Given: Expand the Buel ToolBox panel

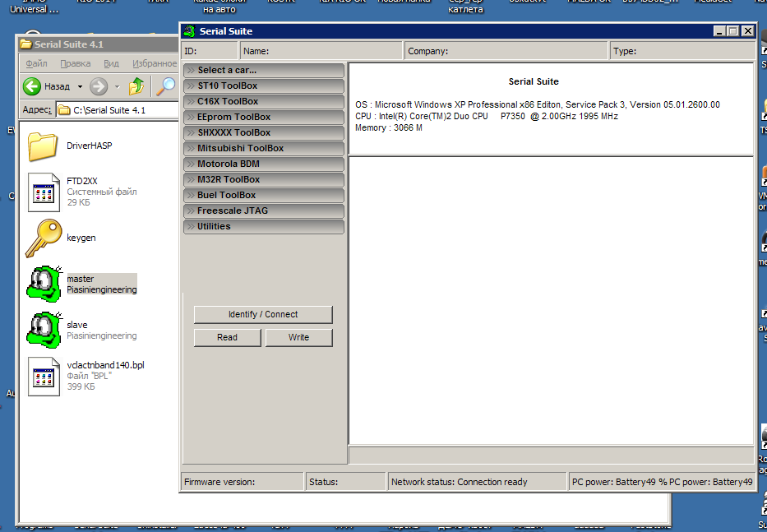Looking at the screenshot, I should pos(264,196).
